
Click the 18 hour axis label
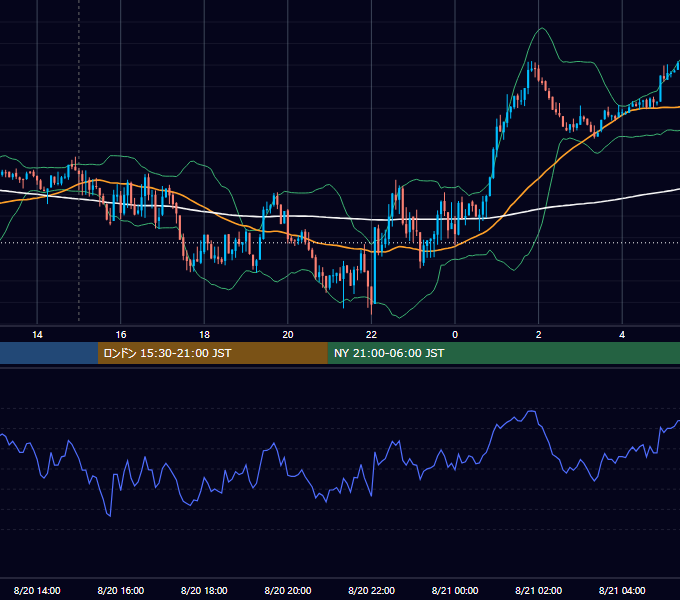pyautogui.click(x=204, y=335)
